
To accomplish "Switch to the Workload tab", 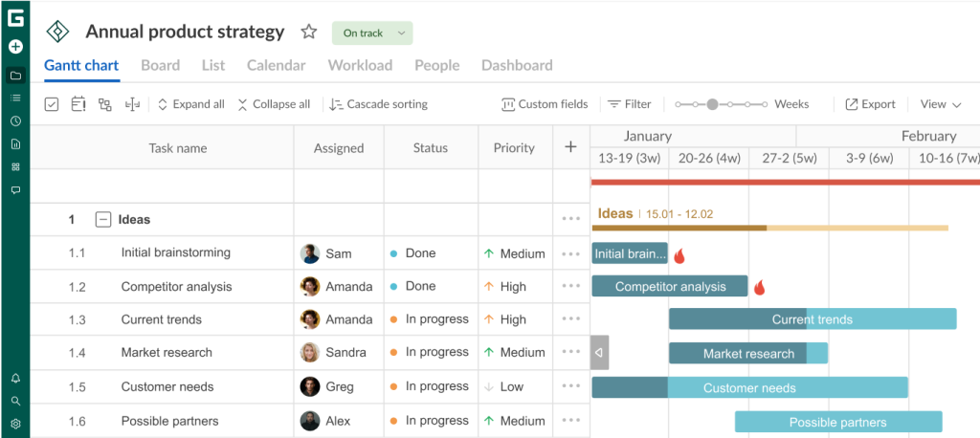I will [360, 65].
